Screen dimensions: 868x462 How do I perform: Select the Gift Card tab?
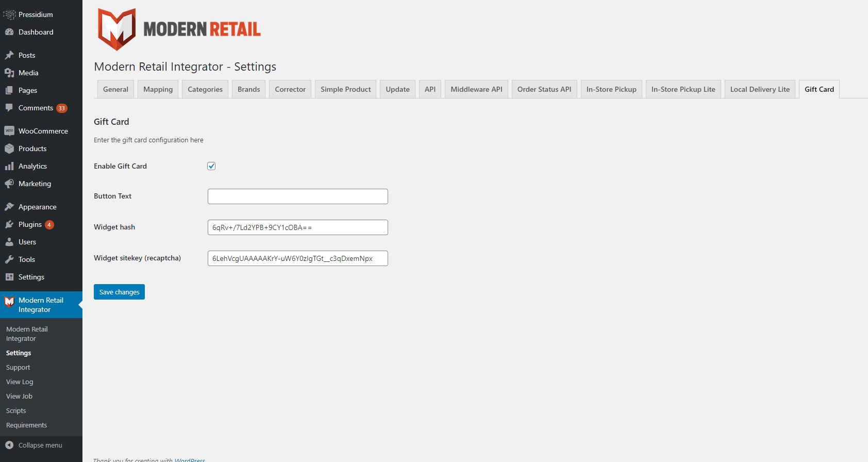point(820,89)
